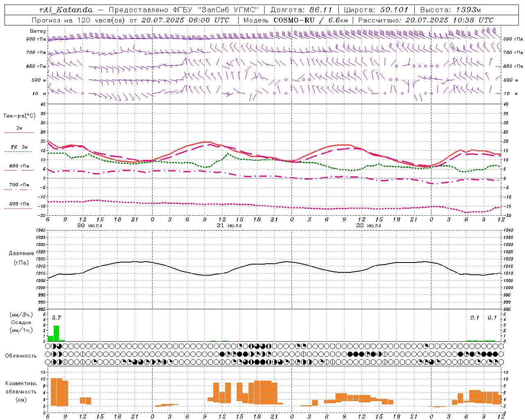Screen dimensions: 525x420
Task: Click the Td 2м dew point legend entry
Action: point(19,147)
